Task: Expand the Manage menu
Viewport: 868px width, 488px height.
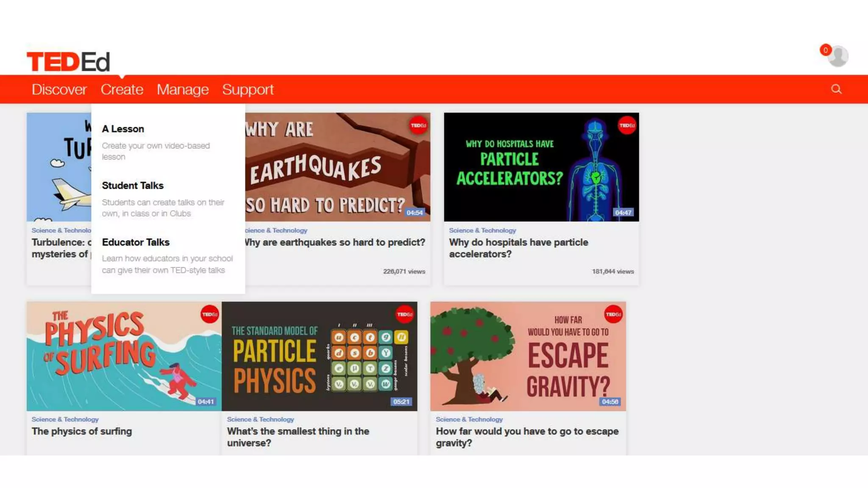Action: [183, 89]
